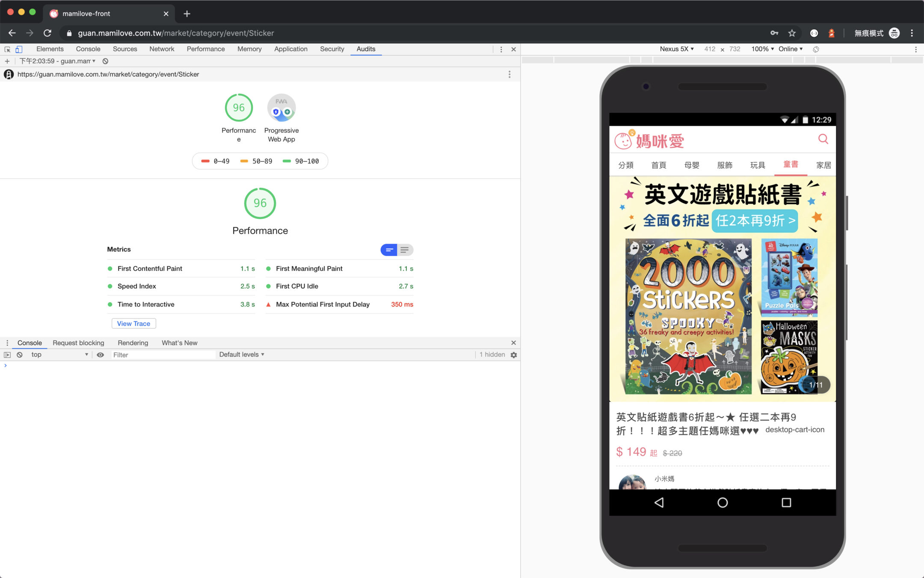
Task: Open the Rendering drawer tab
Action: tap(133, 343)
